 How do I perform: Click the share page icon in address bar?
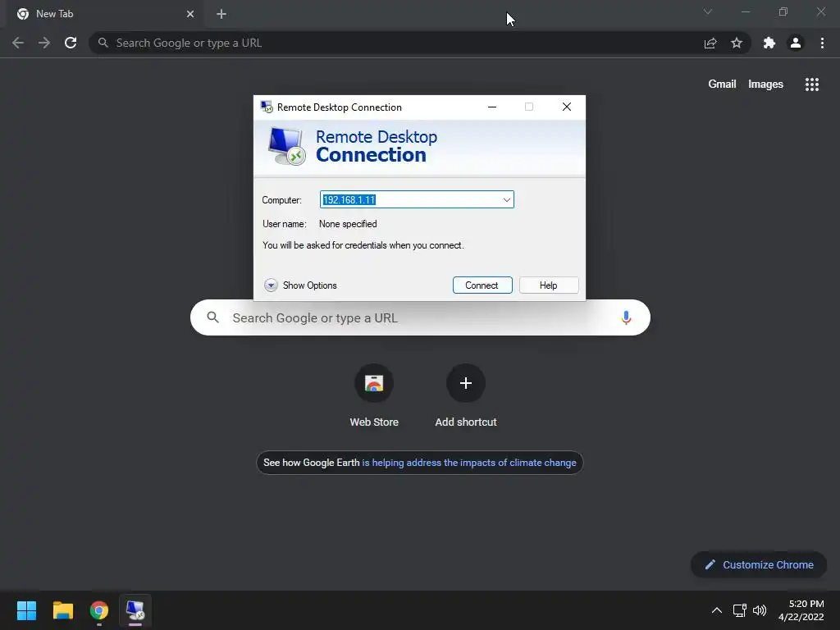coord(710,43)
